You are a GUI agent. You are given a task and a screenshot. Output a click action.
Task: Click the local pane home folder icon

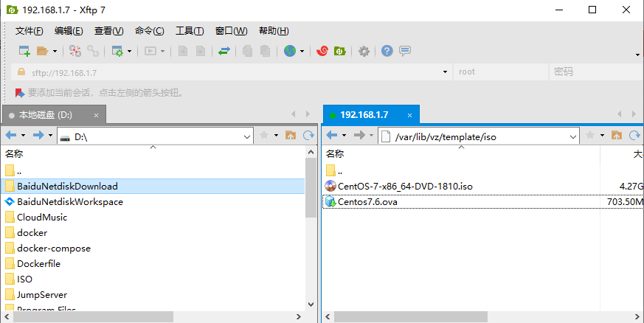291,136
